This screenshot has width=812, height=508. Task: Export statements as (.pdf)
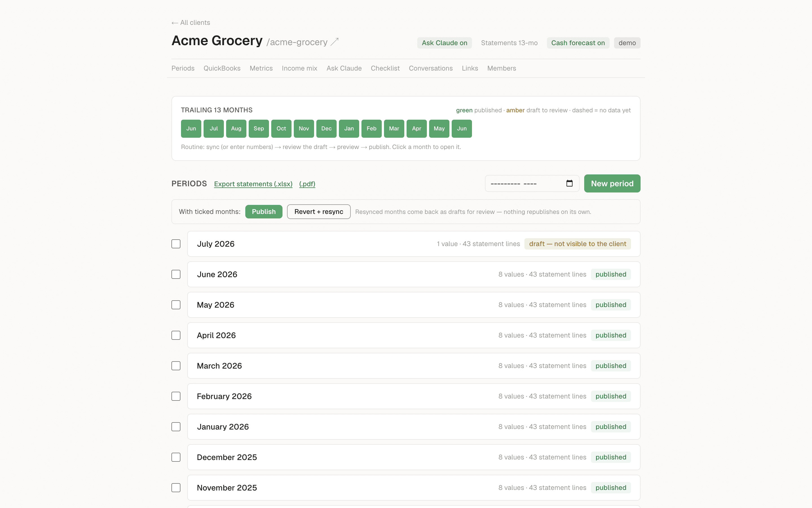tap(307, 184)
